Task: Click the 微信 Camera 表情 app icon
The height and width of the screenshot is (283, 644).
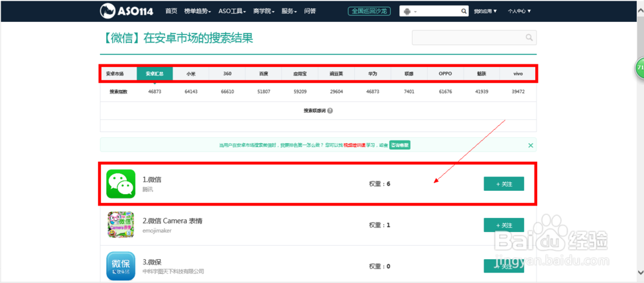Action: [121, 224]
